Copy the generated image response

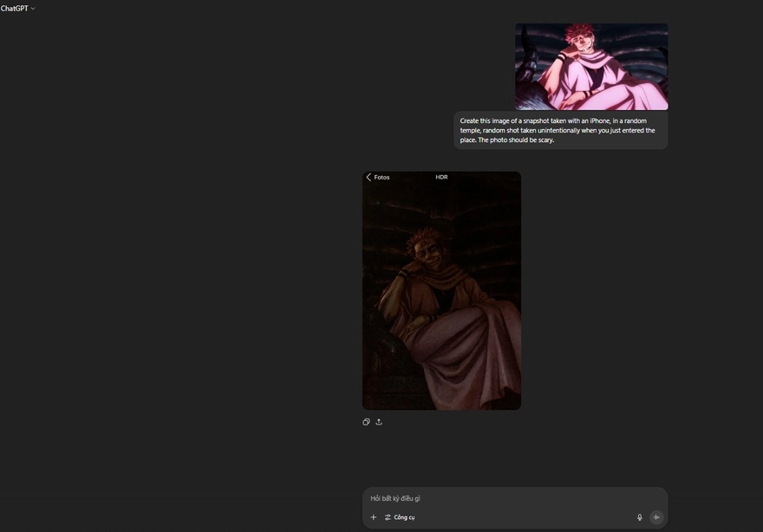[366, 422]
